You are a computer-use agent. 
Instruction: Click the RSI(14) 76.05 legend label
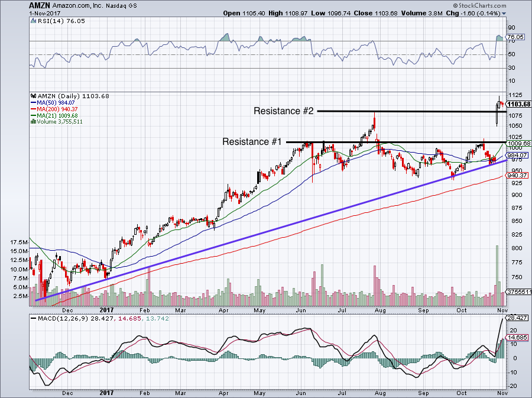pyautogui.click(x=61, y=21)
